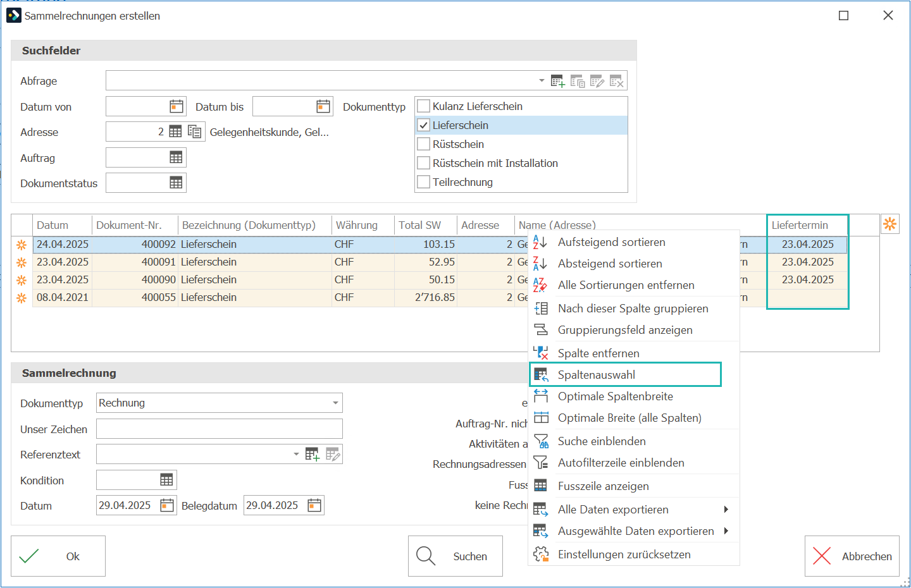Open the Kondition lookup table icon
The image size is (911, 588).
click(166, 480)
